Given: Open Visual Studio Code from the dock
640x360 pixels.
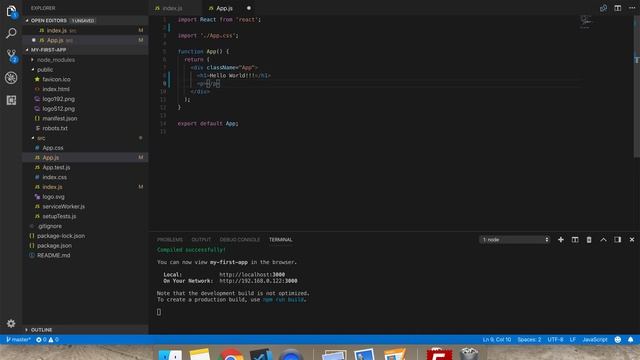Looking at the screenshot, I should pos(260,354).
